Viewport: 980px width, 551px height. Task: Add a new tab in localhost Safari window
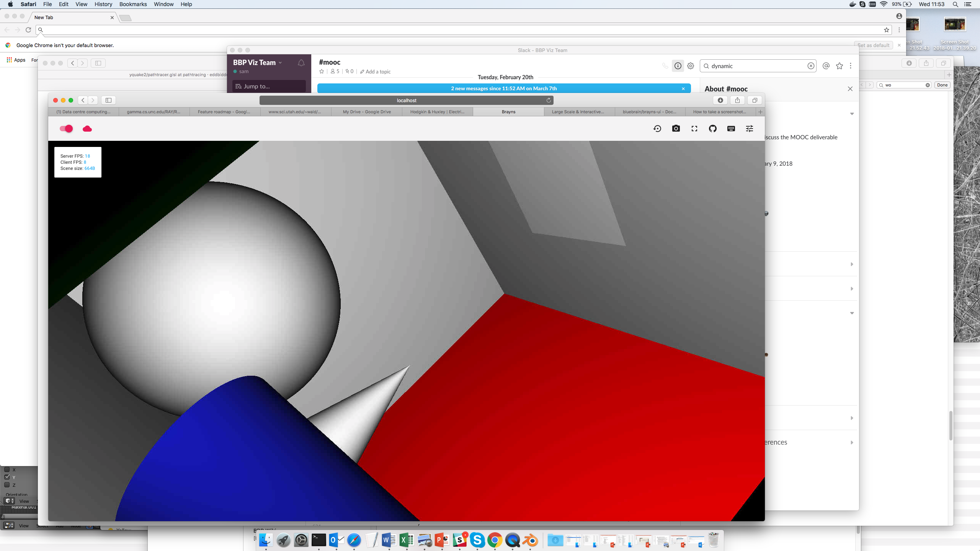tap(760, 112)
